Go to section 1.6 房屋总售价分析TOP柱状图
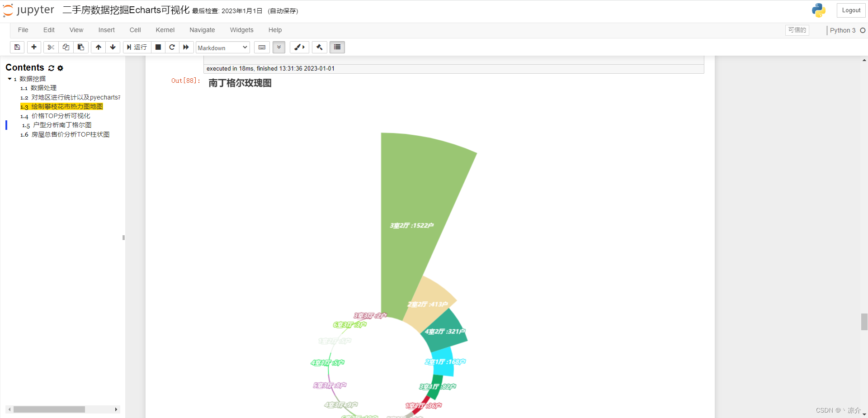This screenshot has width=868, height=418. click(x=65, y=134)
